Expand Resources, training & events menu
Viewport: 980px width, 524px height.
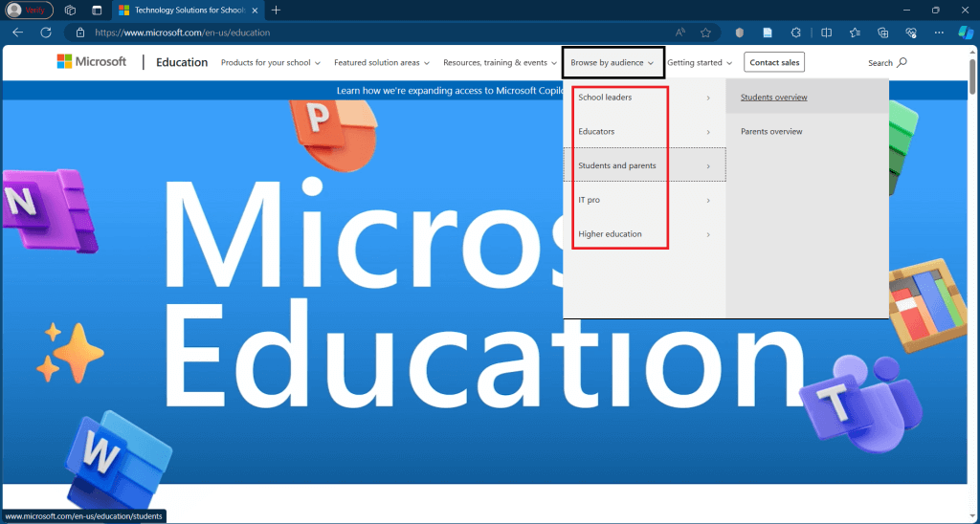500,62
